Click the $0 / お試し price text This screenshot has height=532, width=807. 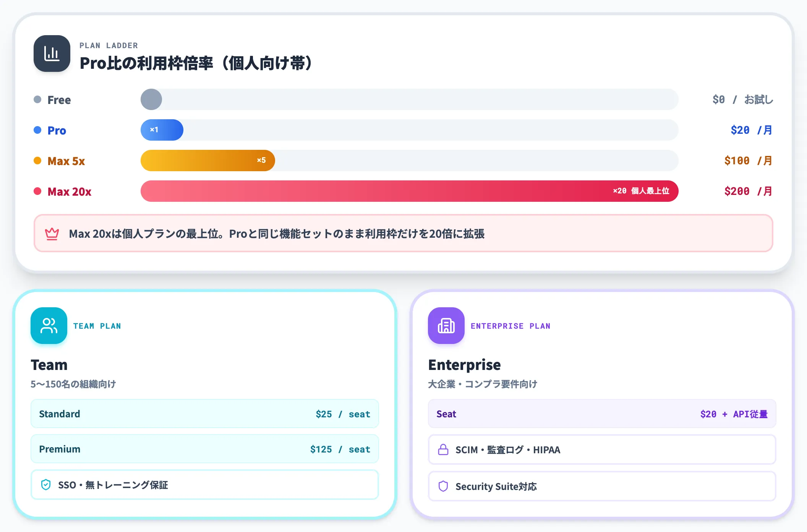point(743,100)
